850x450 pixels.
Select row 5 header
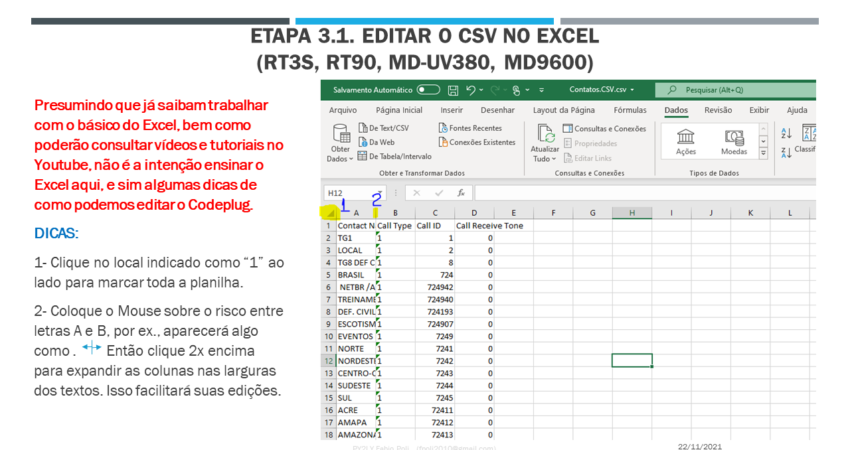click(x=328, y=275)
